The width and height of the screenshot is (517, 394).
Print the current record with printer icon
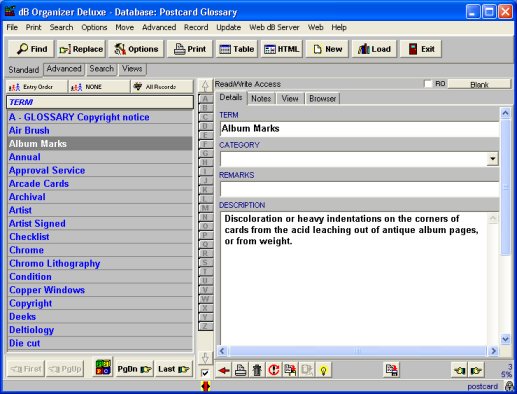[240, 370]
